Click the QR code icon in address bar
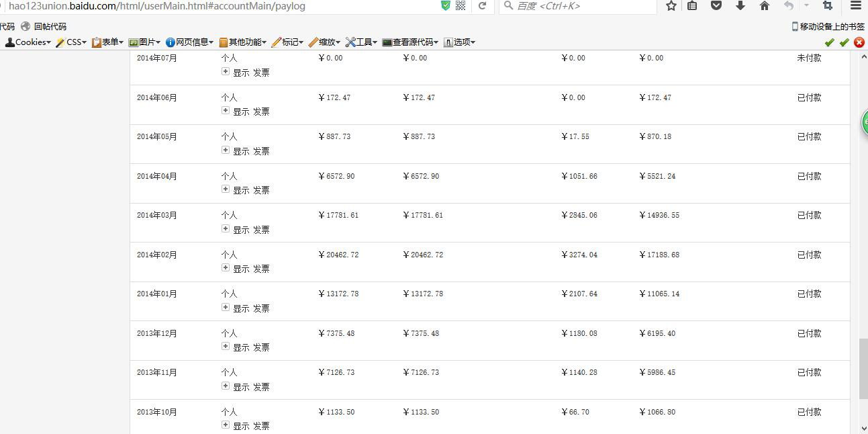 [461, 5]
